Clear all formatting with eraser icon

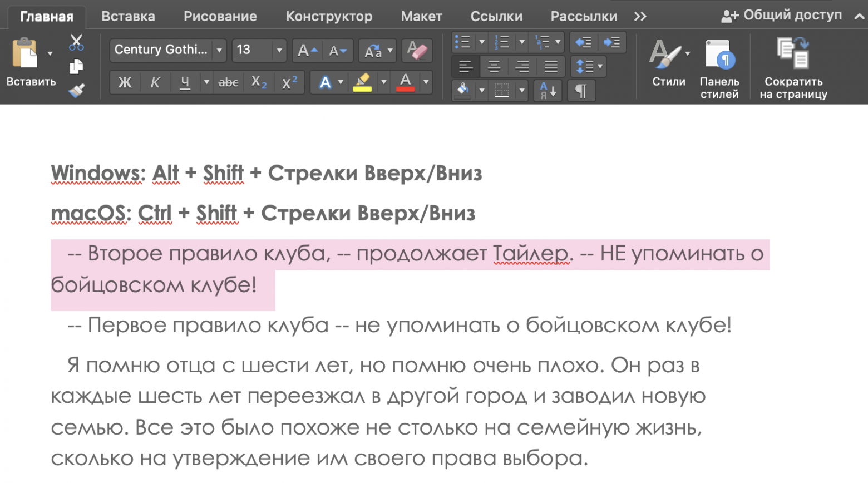(417, 51)
